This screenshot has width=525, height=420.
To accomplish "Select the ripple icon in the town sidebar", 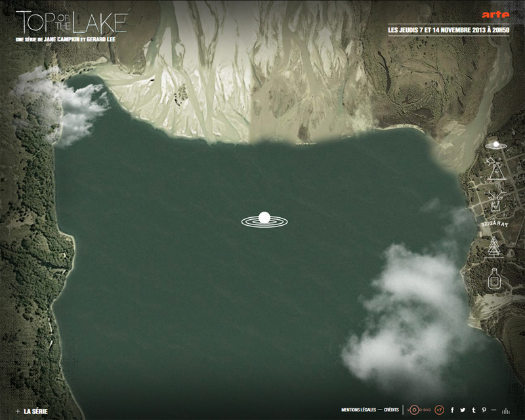I will 496,145.
